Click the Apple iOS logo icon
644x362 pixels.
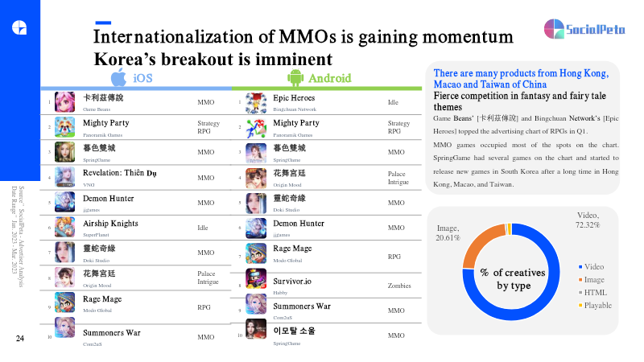point(118,77)
